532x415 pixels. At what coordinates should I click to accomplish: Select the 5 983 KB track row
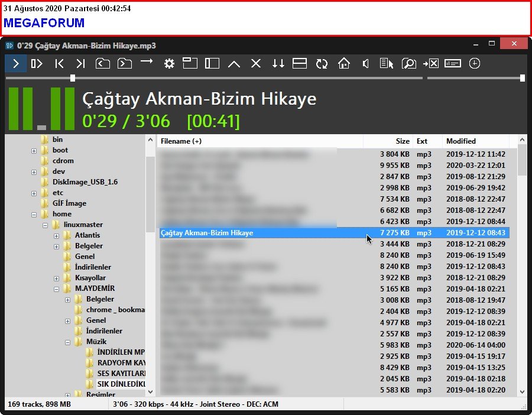pos(335,345)
